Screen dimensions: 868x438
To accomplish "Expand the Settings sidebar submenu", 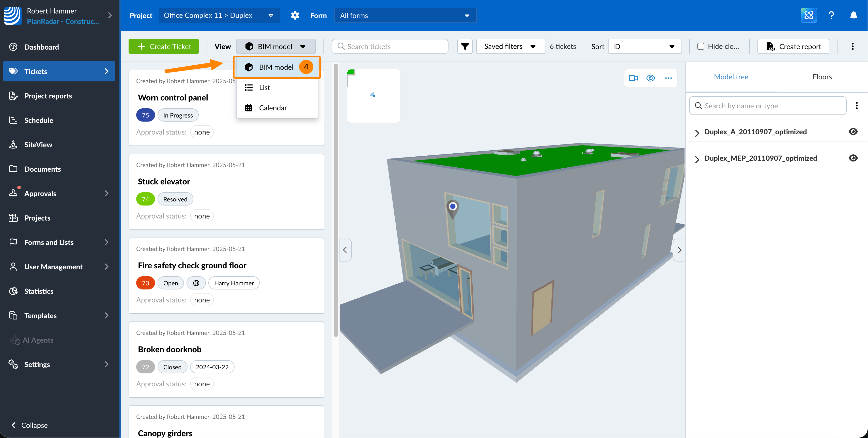I will (106, 364).
